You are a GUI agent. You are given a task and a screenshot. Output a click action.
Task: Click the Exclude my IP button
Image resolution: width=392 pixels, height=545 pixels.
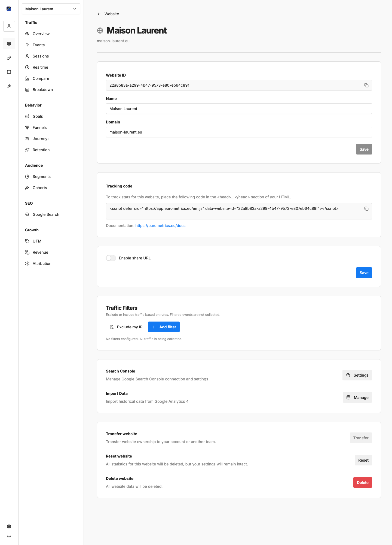pos(126,327)
